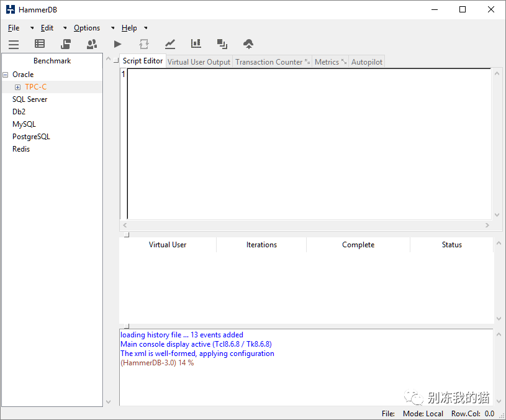Switch to the Virtual User Output tab

coord(199,62)
